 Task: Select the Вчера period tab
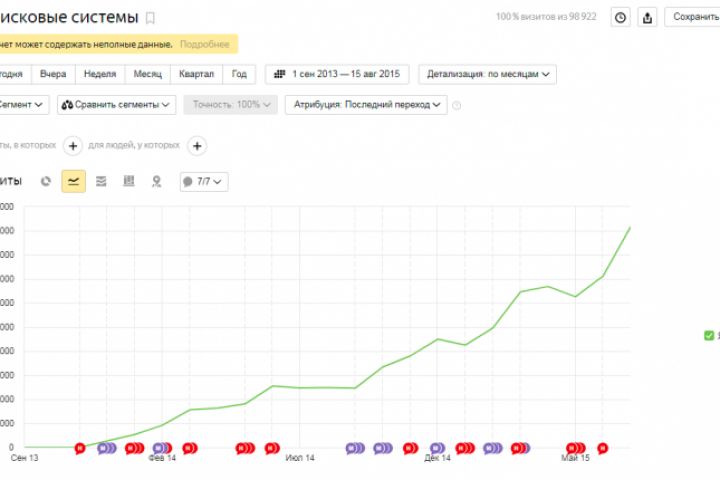53,74
